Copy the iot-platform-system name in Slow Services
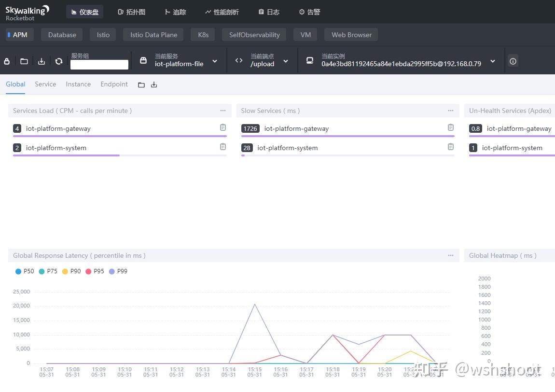 click(x=451, y=147)
